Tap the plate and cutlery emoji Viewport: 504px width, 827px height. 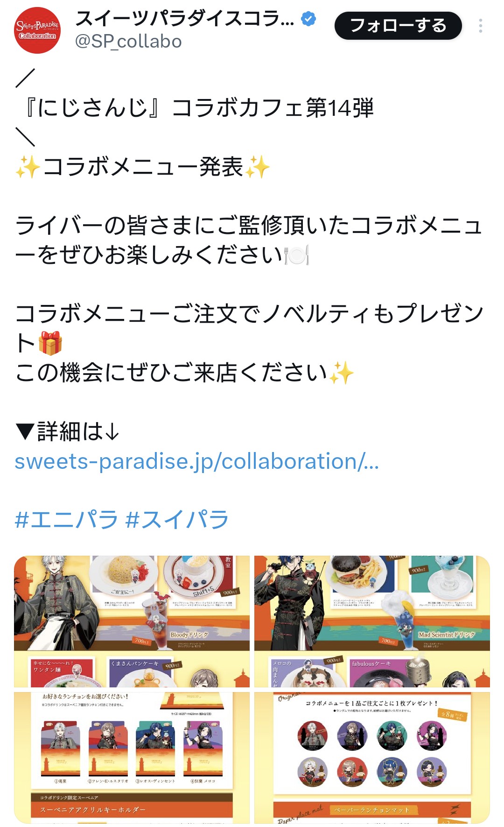(x=297, y=255)
